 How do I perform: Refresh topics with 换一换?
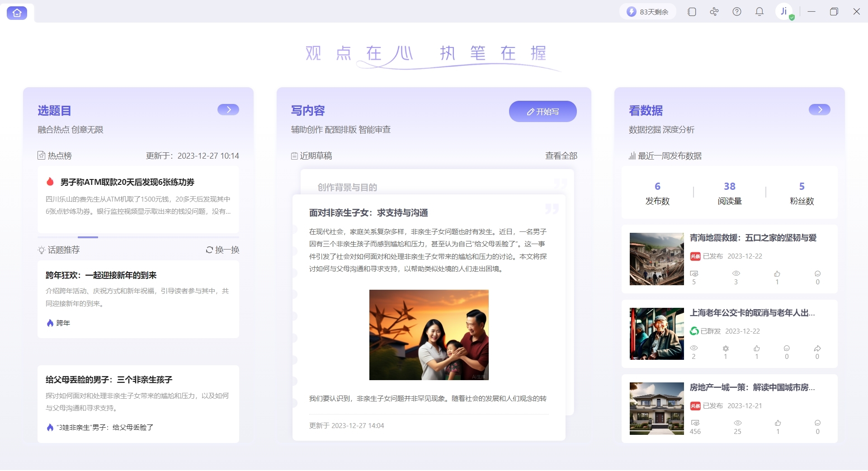[222, 250]
